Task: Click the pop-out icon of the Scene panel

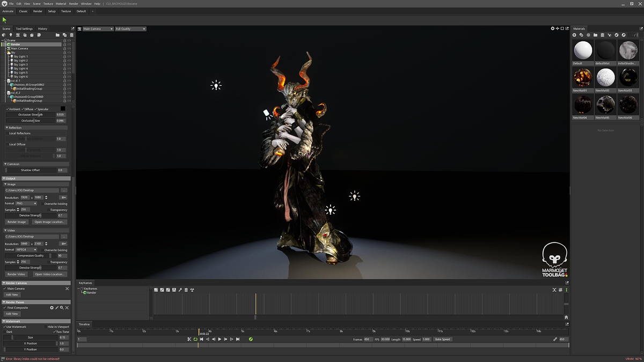Action: click(x=73, y=28)
